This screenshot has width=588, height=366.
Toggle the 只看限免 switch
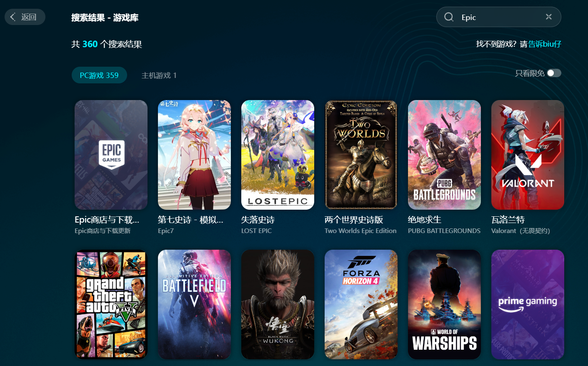point(554,73)
